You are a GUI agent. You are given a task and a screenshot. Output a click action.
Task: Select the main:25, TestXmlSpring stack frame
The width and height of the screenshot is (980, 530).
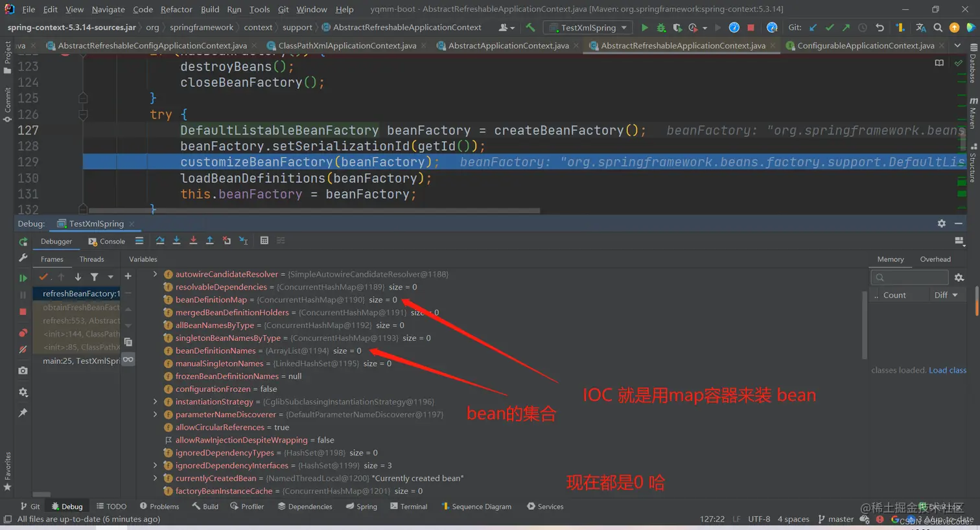[78, 361]
